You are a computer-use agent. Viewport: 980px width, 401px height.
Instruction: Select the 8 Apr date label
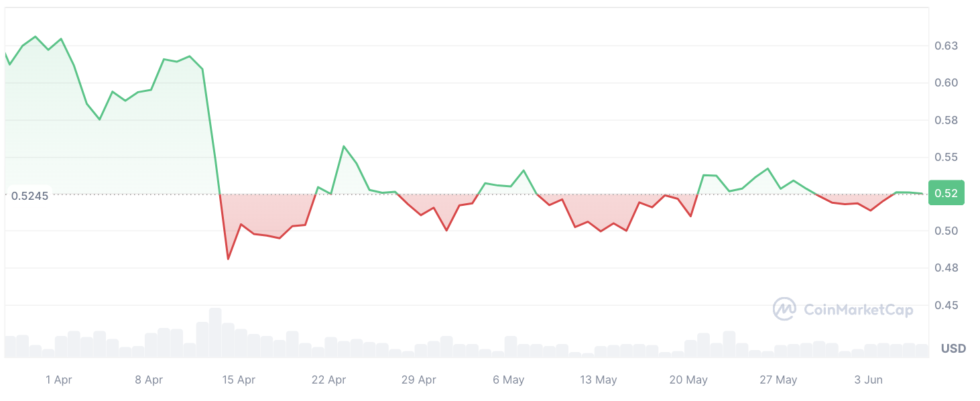pyautogui.click(x=149, y=380)
